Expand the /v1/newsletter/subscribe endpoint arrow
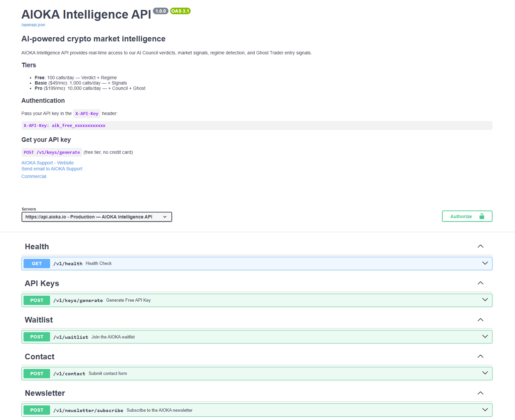Viewport: 515px width, 420px height. point(485,410)
